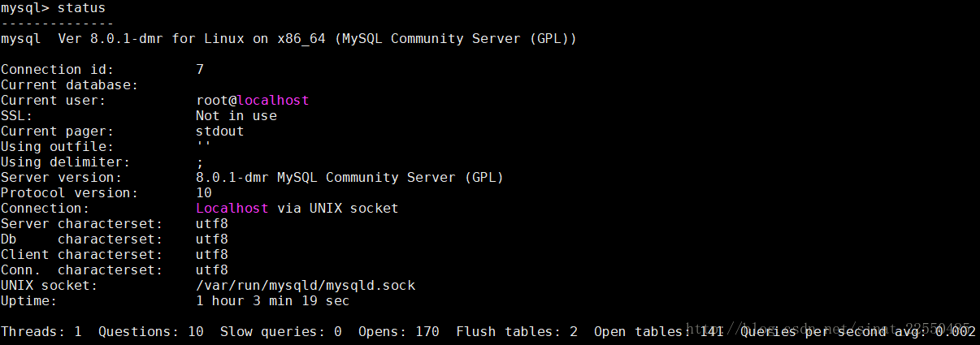Screen dimensions: 980x345
Task: Click the "Using delimiter:" label
Action: click(65, 162)
